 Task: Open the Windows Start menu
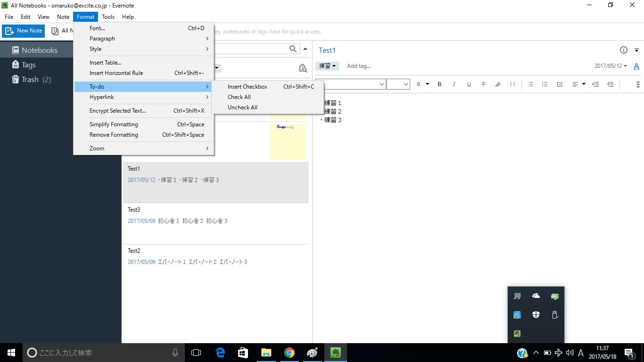[x=11, y=353]
